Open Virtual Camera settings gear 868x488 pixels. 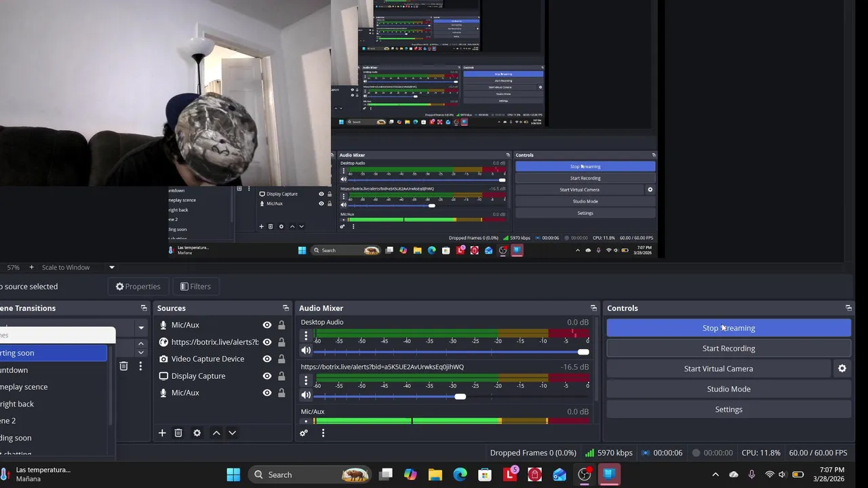coord(842,369)
